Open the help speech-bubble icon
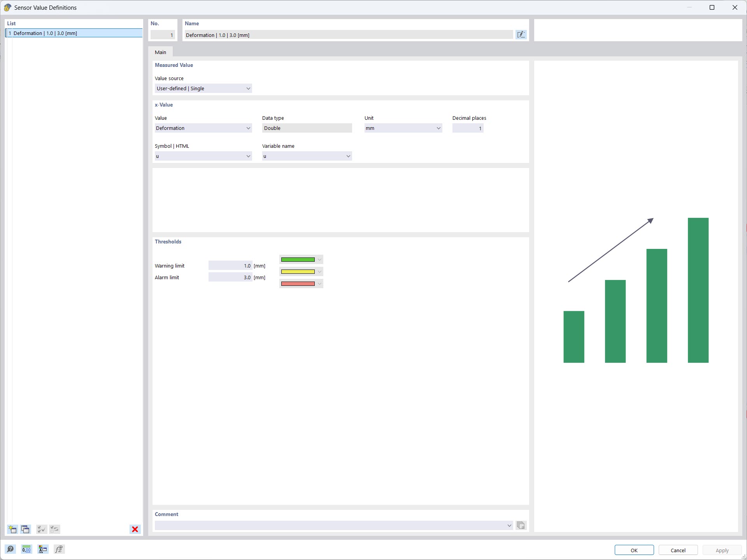The height and width of the screenshot is (560, 747). (x=11, y=549)
